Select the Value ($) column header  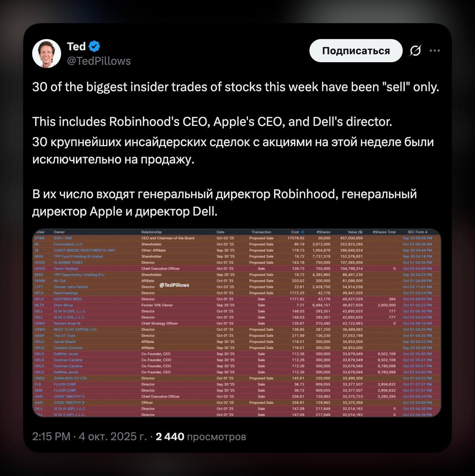(x=355, y=232)
